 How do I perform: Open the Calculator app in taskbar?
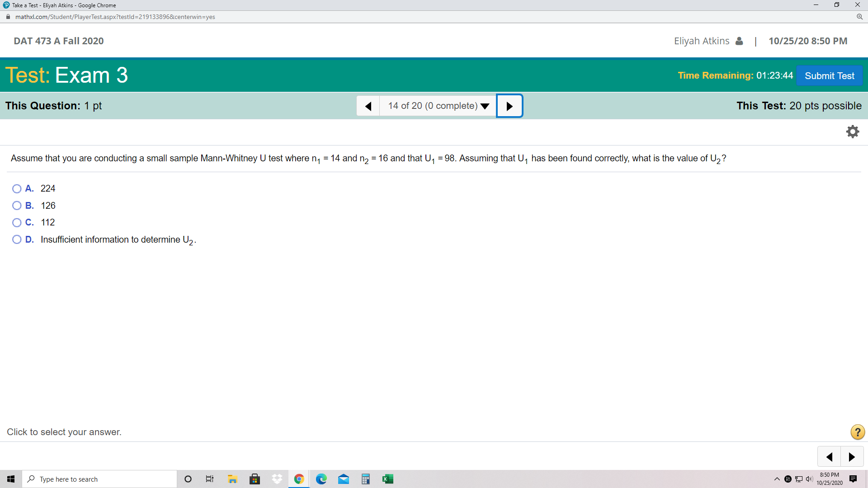point(365,479)
